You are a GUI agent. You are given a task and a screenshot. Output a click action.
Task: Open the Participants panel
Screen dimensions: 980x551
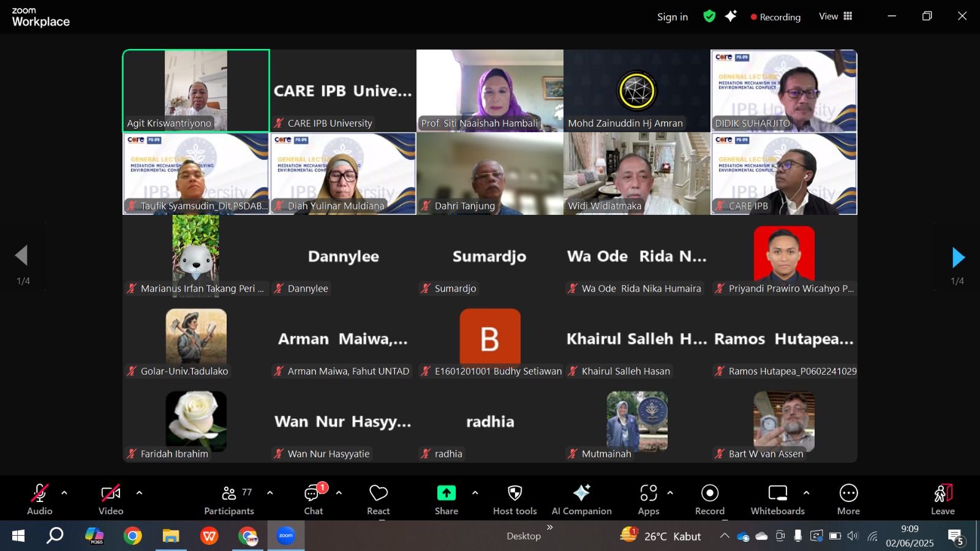(x=229, y=500)
